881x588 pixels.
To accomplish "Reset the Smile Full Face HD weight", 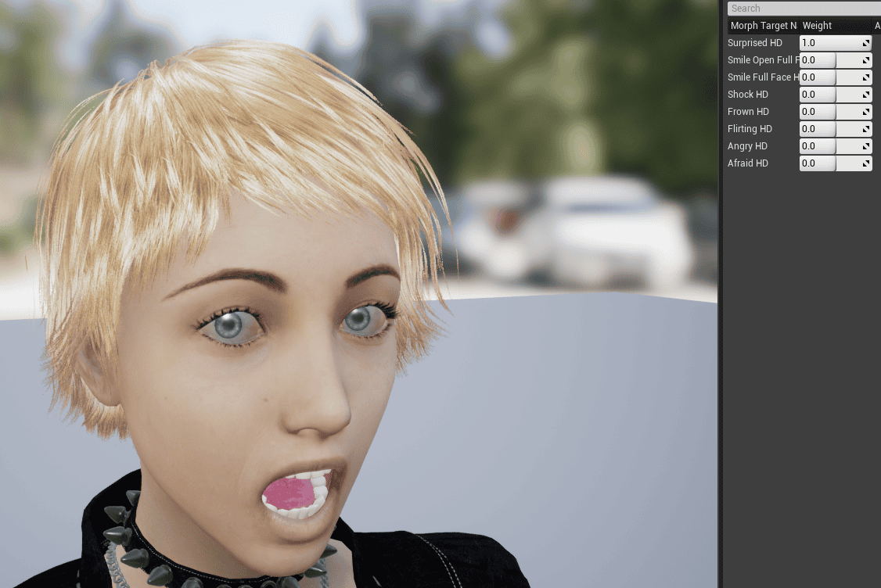I will coord(866,77).
